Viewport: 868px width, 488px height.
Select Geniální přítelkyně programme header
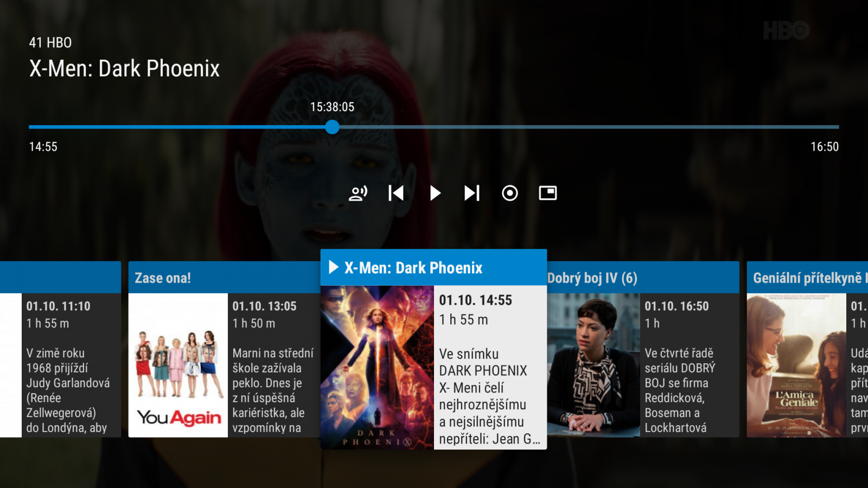coord(807,278)
